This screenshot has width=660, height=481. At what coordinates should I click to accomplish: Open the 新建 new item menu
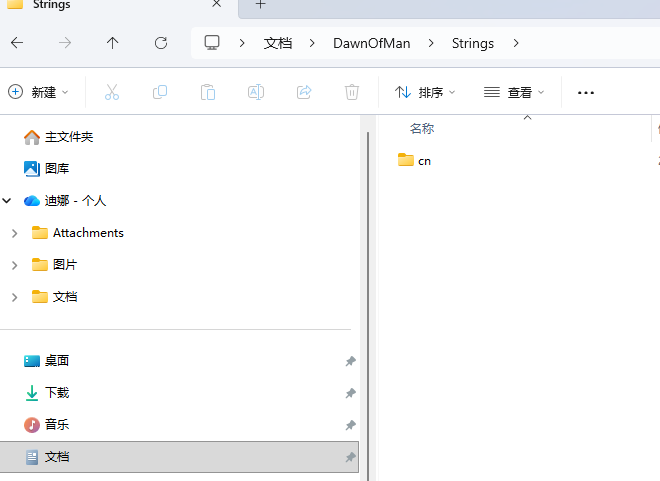(x=38, y=92)
